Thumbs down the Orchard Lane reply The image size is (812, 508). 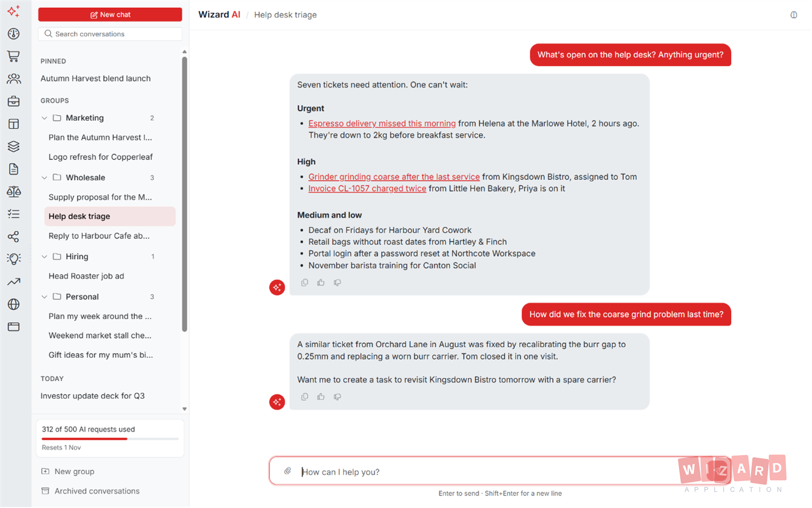pyautogui.click(x=337, y=397)
